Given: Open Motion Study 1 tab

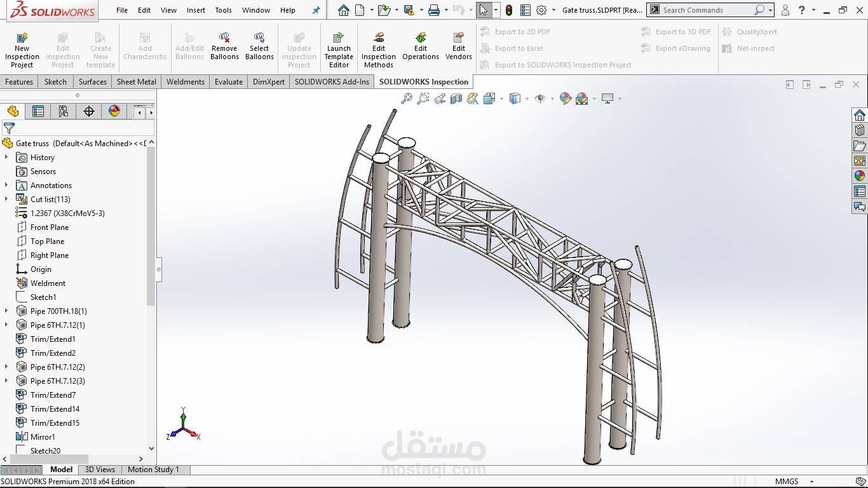Looking at the screenshot, I should coord(153,470).
